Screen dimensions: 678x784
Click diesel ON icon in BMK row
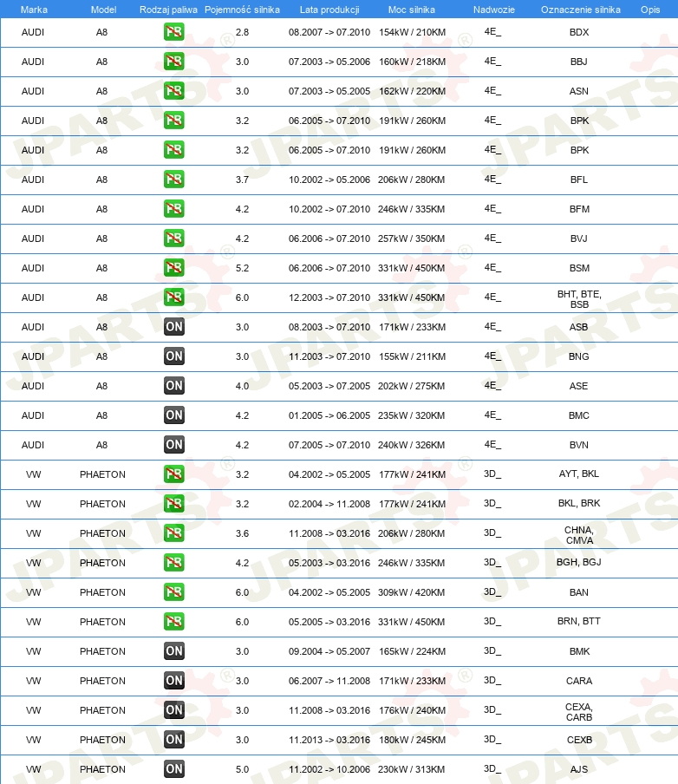coord(174,651)
